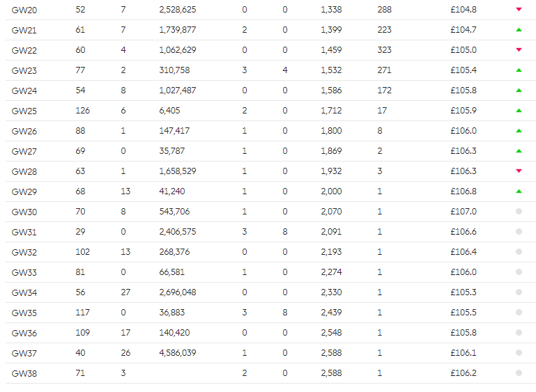Screen dimensions: 536x392
Task: Click the green up arrow for GW23
Action: pyautogui.click(x=519, y=70)
